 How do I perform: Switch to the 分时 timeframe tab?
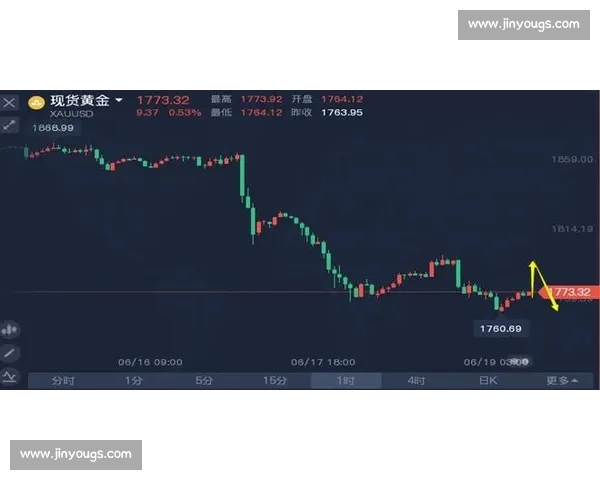coord(63,381)
